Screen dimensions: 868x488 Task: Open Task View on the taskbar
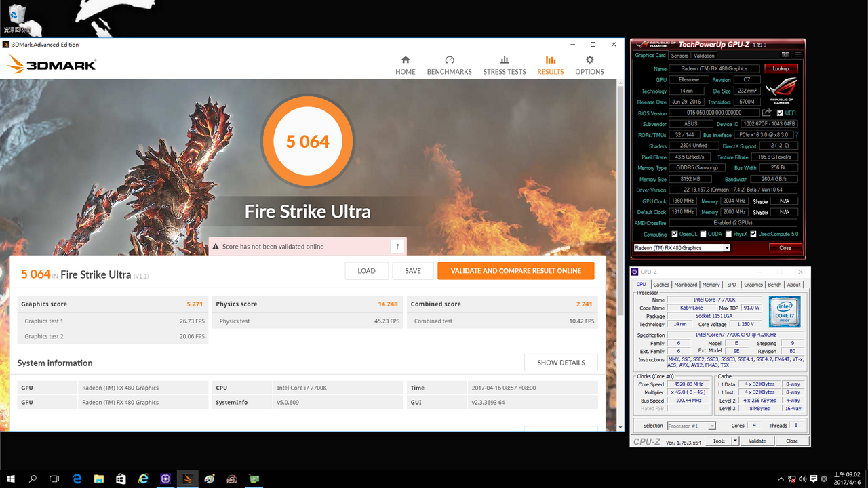[54, 479]
